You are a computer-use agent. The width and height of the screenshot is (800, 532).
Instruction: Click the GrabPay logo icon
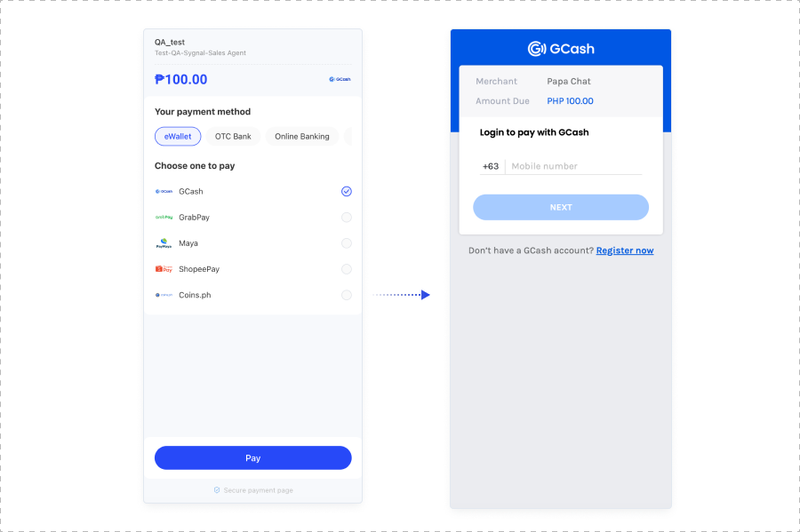(x=164, y=218)
